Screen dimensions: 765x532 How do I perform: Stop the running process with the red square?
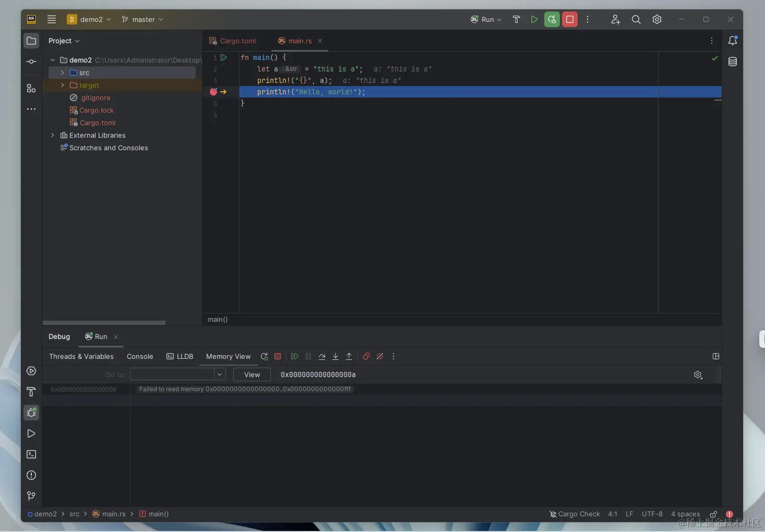[x=570, y=19]
